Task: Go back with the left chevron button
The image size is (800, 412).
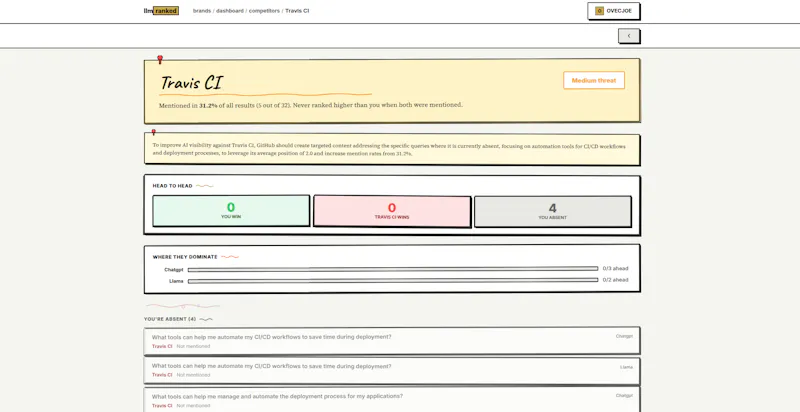Action: (629, 36)
